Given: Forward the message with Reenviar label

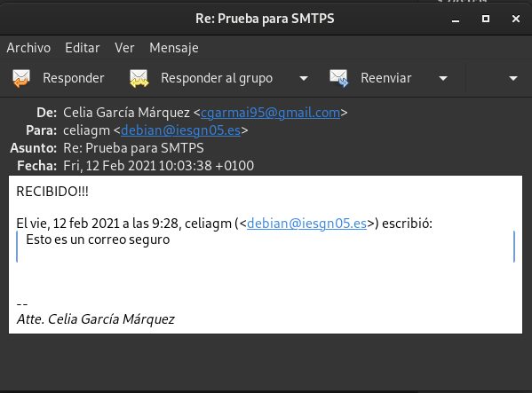Looking at the screenshot, I should click(386, 78).
